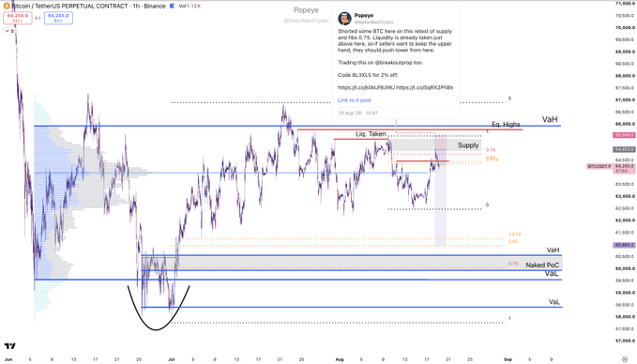This screenshot has height=364, width=637.
Task: Click the Vol 1.12K indicator label
Action: [x=190, y=6]
